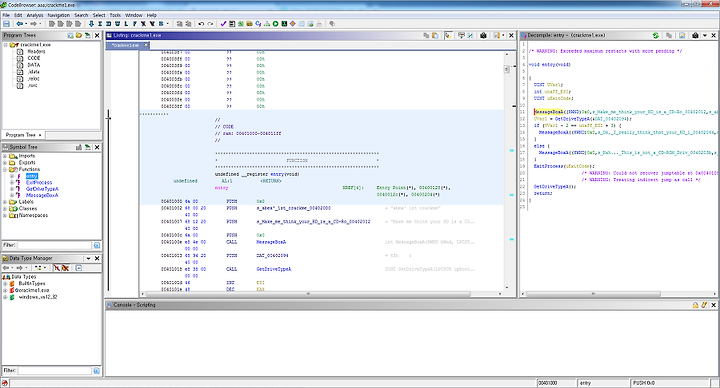Image resolution: width=720 pixels, height=388 pixels.
Task: Click the navigate back arrow icon
Action: click(x=19, y=24)
